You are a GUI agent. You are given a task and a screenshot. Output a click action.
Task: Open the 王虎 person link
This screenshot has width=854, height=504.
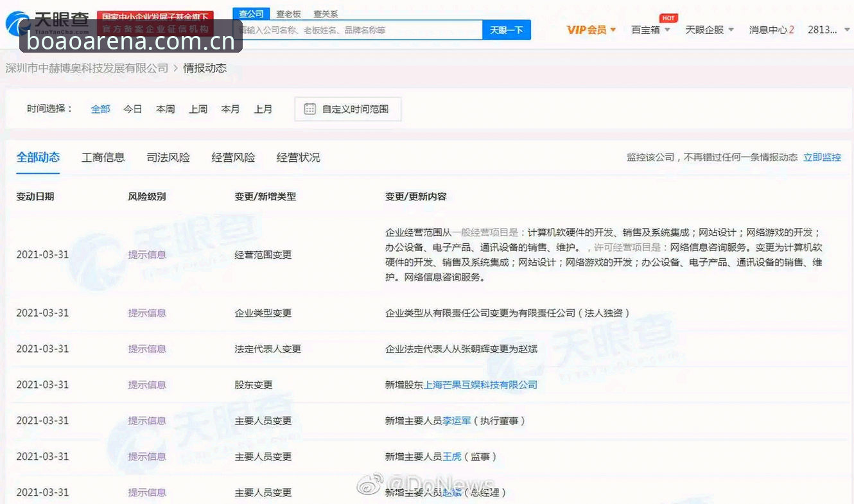click(x=452, y=456)
